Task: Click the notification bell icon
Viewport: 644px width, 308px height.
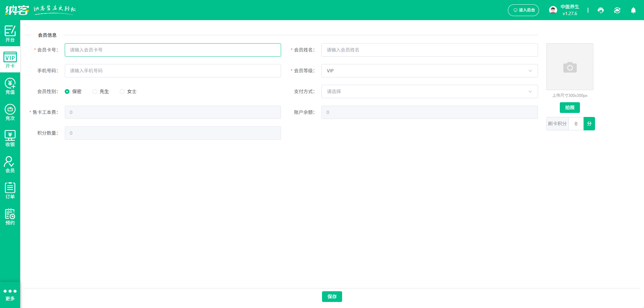Action: click(x=633, y=10)
